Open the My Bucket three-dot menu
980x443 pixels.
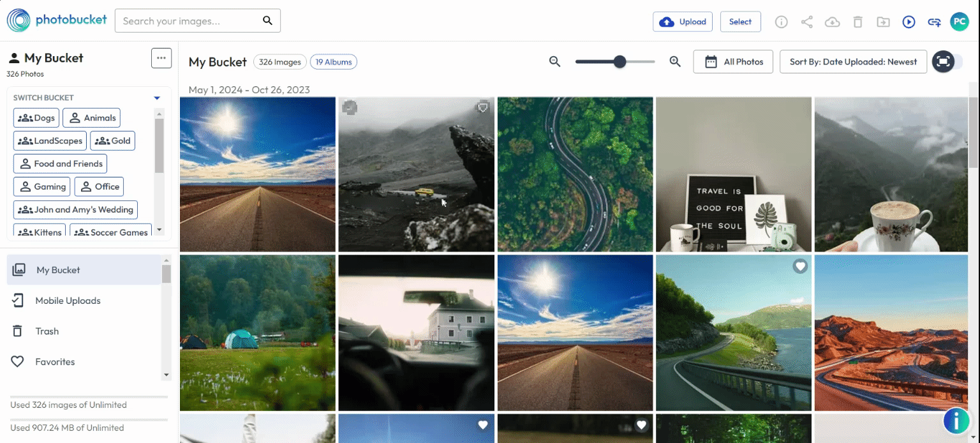coord(161,58)
